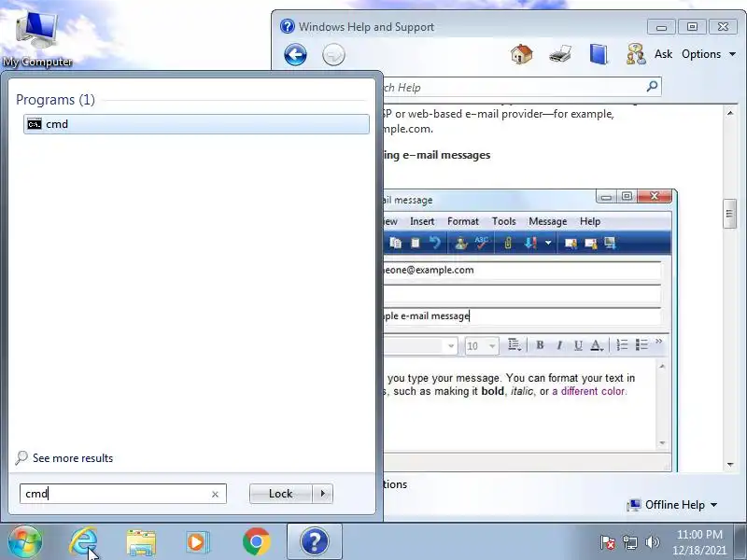
Task: Click message body scrollbar up arrow
Action: coord(662,366)
